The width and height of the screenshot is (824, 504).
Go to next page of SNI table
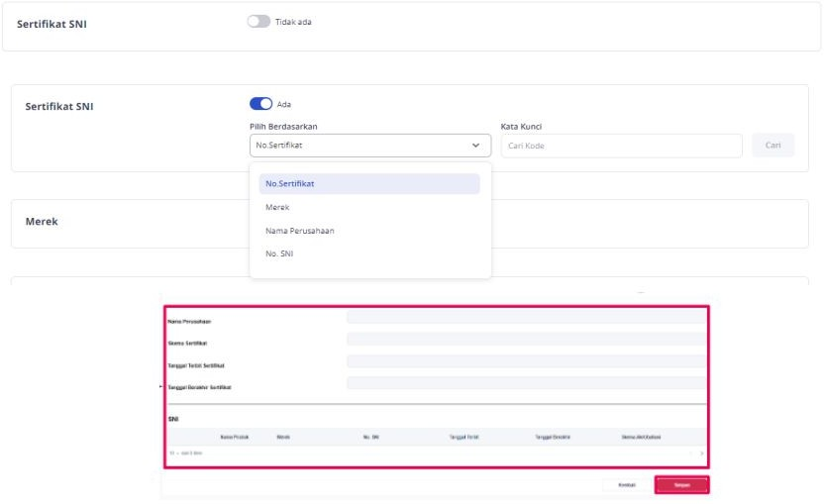(701, 453)
